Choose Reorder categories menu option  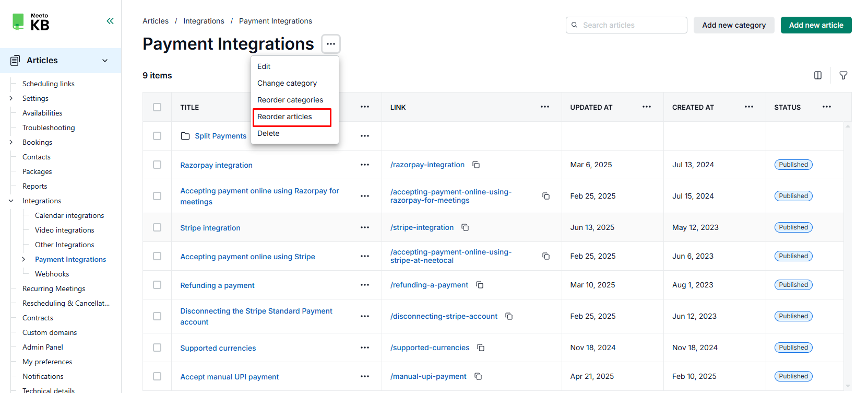[x=295, y=100]
